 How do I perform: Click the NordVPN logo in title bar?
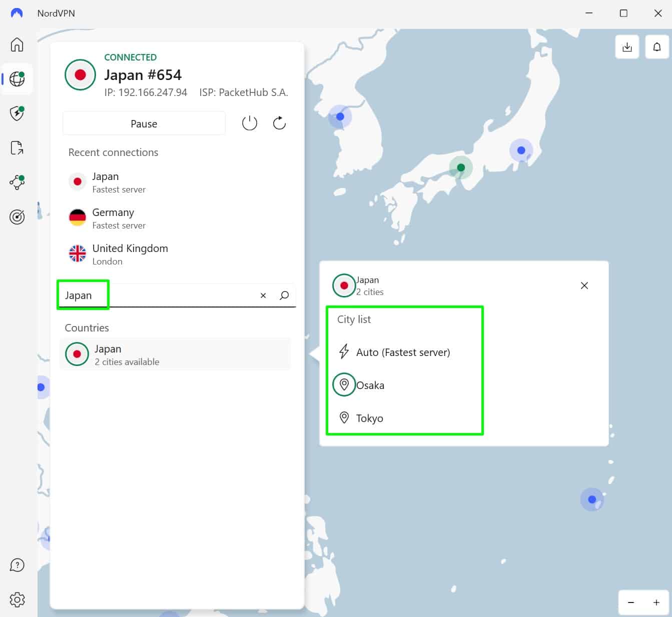[17, 13]
